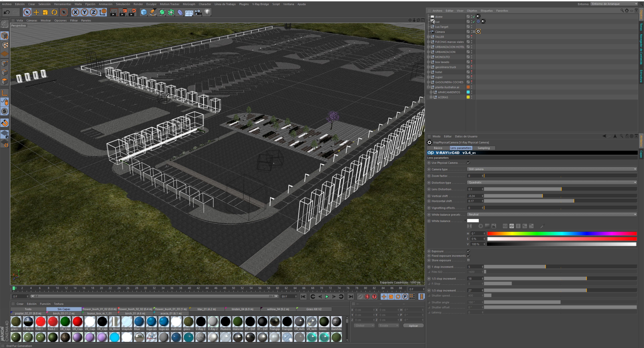Toggle Fixed exposure increments checkbox
The image size is (644, 348).
(x=469, y=256)
